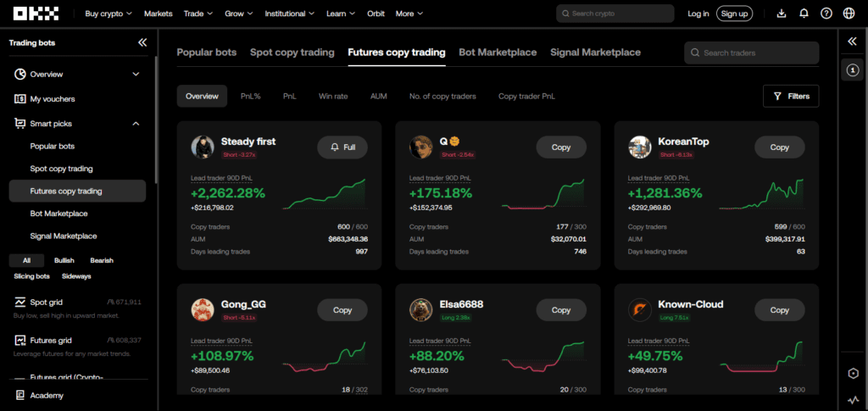
Task: Open KoreanTop trader avatar
Action: click(x=640, y=147)
